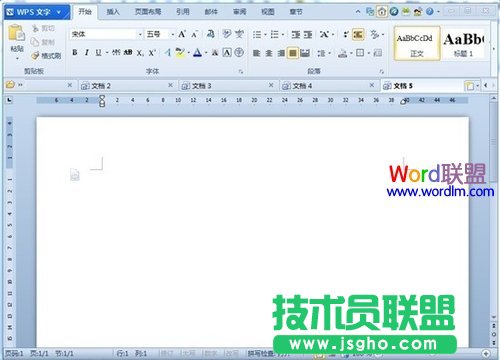Image resolution: width=500 pixels, height=360 pixels.
Task: Switch to the 开始 ribbon tab
Action: pyautogui.click(x=85, y=12)
